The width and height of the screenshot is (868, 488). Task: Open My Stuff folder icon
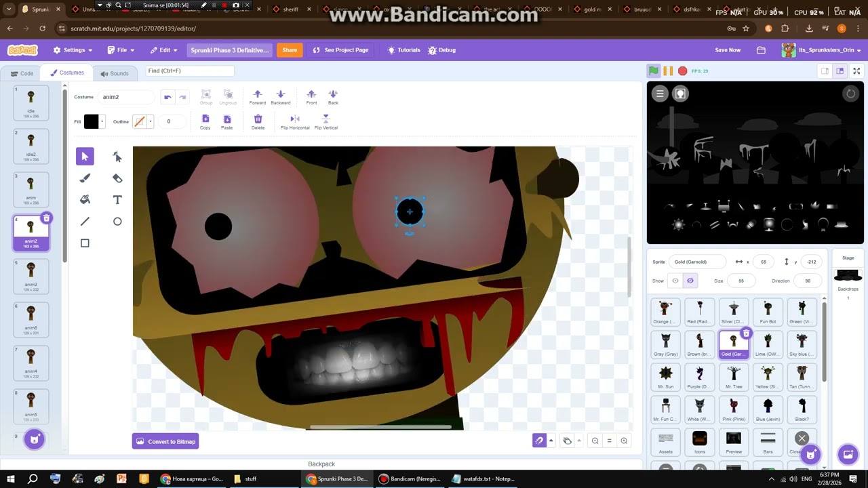(761, 50)
